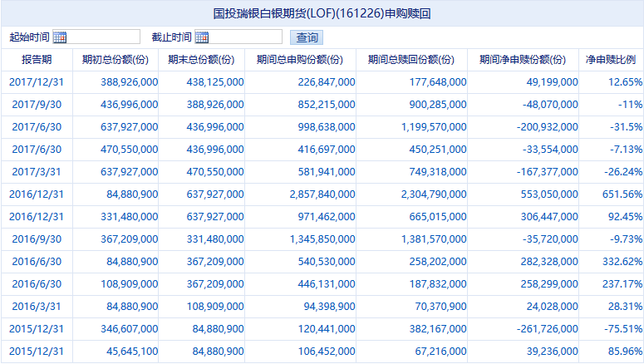The width and height of the screenshot is (644, 364).
Task: Click the value 177,648,000
Action: pos(438,82)
